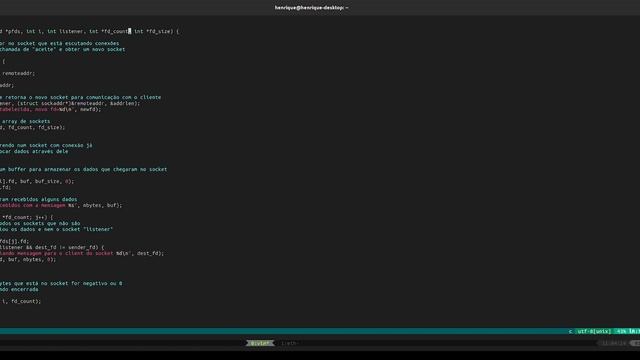
Task: Click the "fds[j].fd;" assignment line
Action: (15, 241)
